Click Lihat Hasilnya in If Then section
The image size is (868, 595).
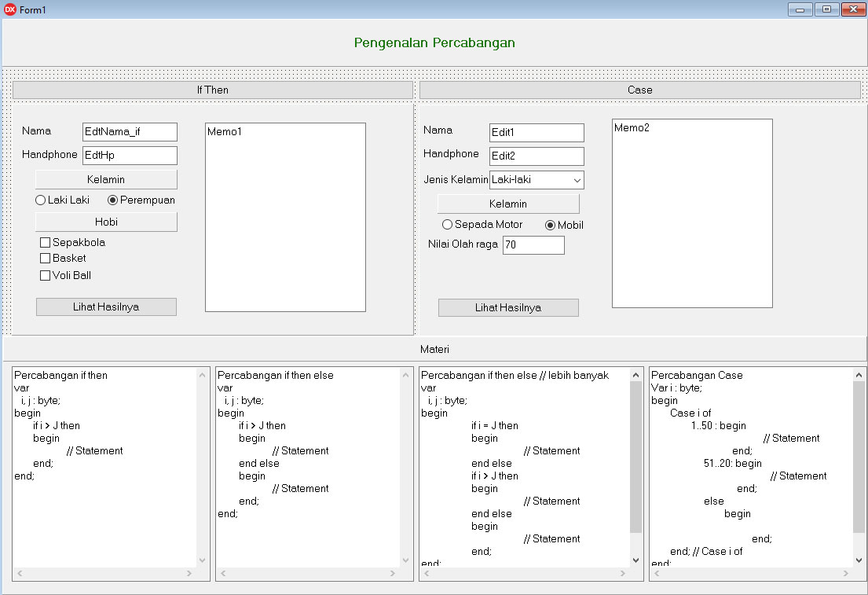(106, 307)
